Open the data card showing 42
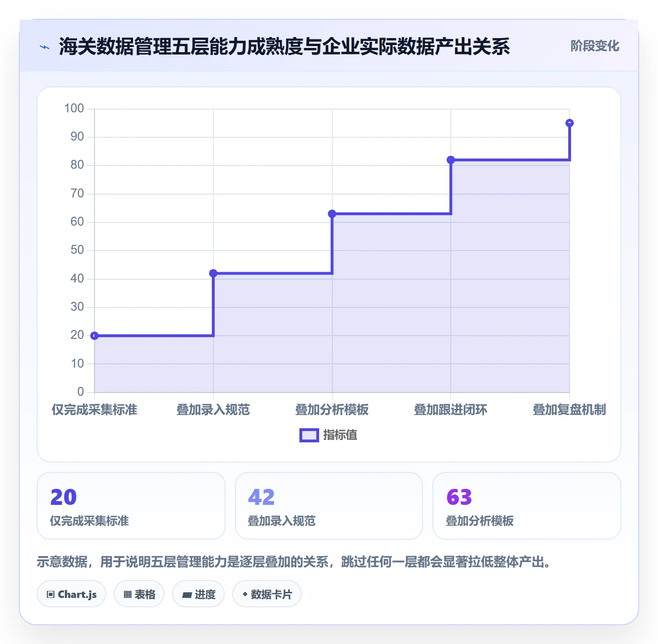This screenshot has height=644, width=658. click(x=329, y=506)
